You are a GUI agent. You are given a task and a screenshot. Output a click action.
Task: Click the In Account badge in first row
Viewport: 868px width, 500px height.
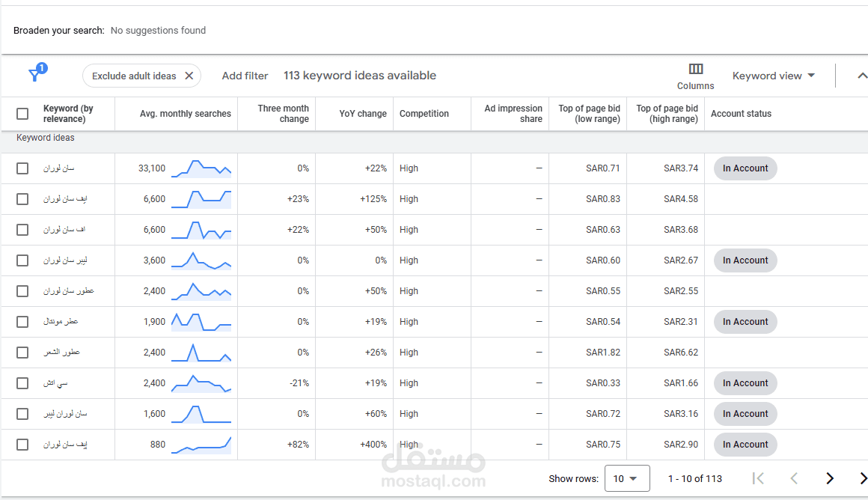pyautogui.click(x=745, y=168)
